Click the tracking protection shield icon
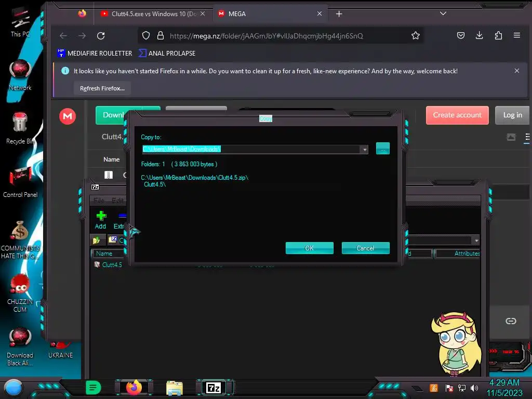The width and height of the screenshot is (532, 399). (146, 36)
